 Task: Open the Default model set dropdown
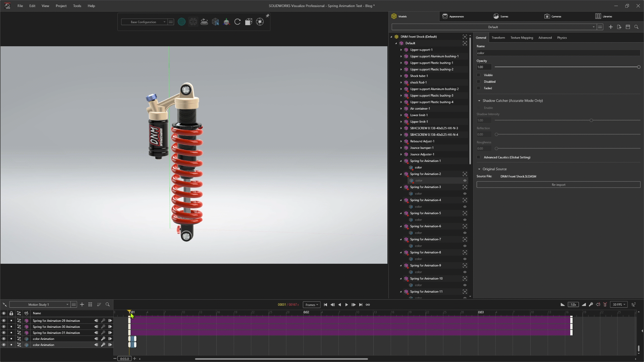point(493,27)
